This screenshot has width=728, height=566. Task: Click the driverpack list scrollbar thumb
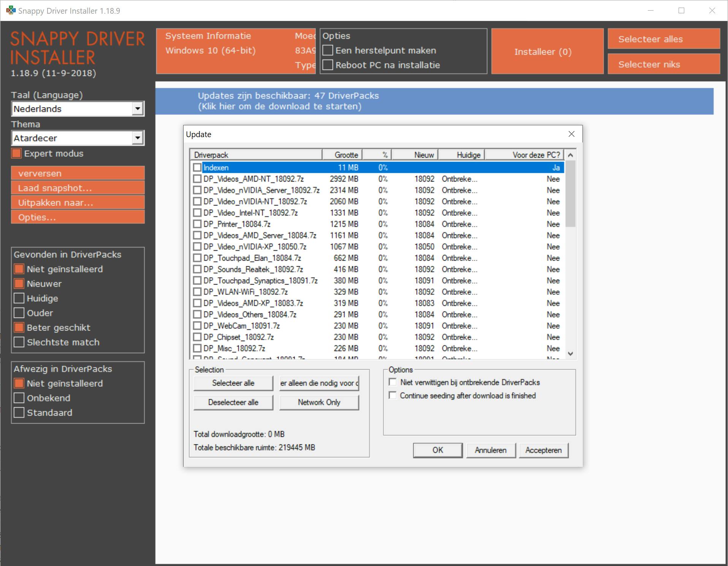570,194
